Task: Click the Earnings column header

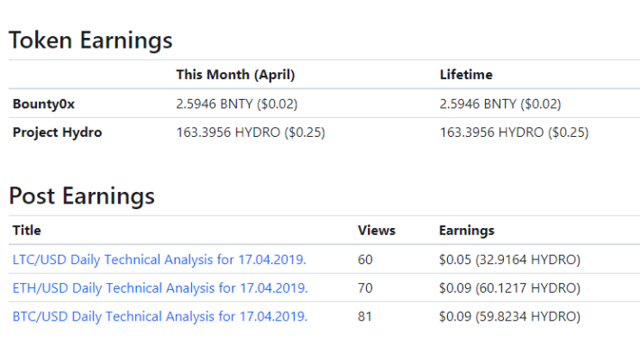Action: pyautogui.click(x=467, y=231)
